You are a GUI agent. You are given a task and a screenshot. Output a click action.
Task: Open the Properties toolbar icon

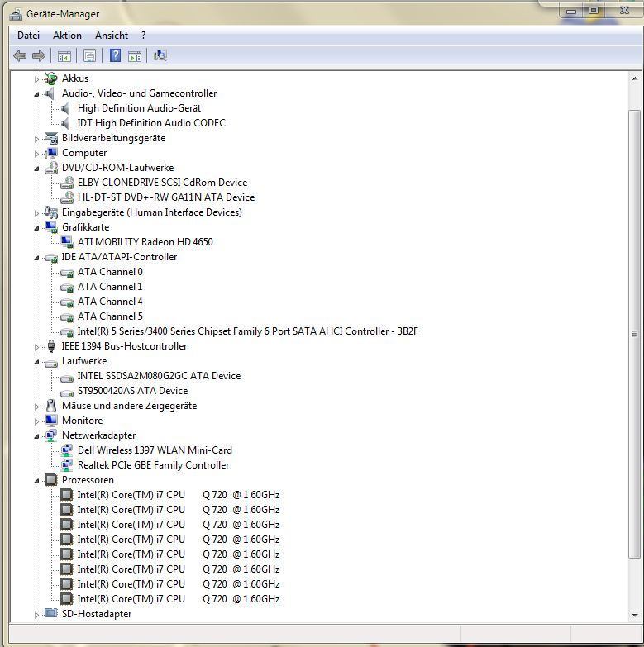click(x=89, y=55)
